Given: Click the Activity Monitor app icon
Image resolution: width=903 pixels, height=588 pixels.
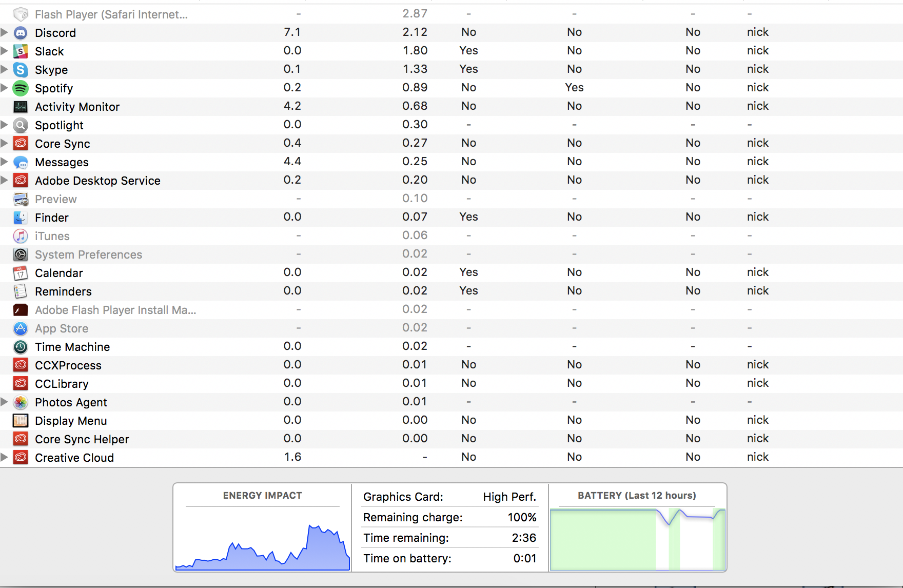Looking at the screenshot, I should pyautogui.click(x=21, y=107).
